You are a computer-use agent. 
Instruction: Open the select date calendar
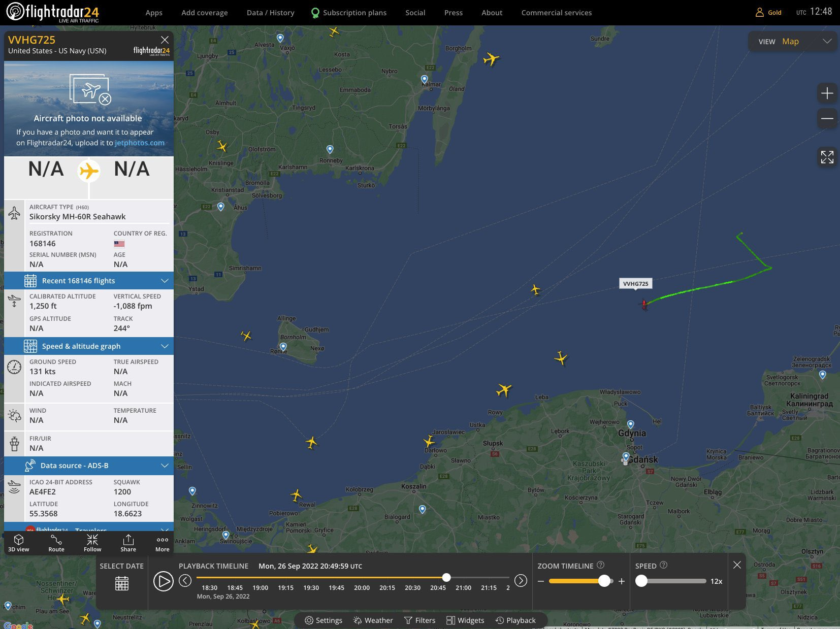point(122,583)
